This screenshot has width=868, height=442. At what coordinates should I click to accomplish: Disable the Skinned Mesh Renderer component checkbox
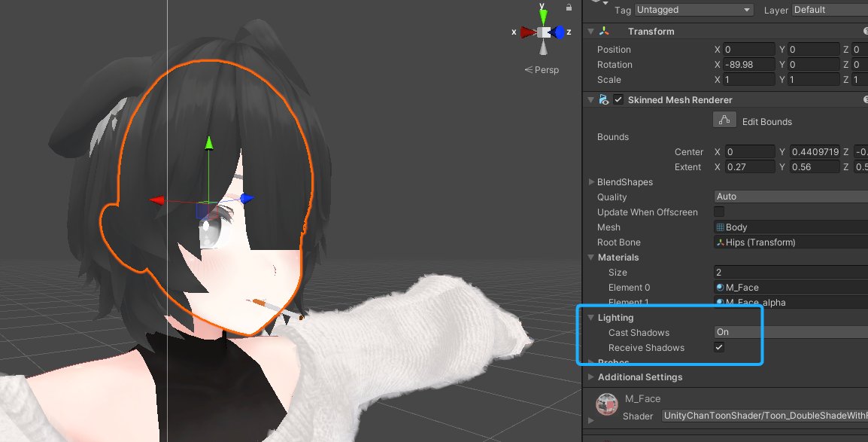pos(618,99)
